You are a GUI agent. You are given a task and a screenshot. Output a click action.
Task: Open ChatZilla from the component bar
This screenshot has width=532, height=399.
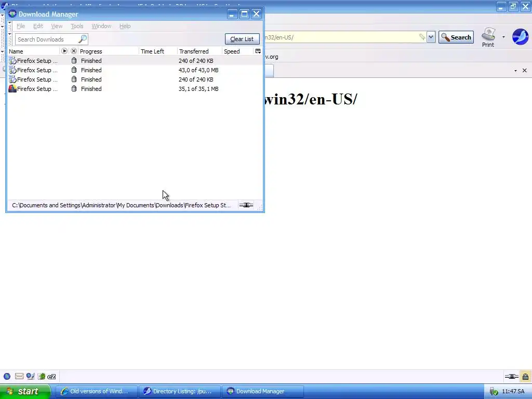51,376
